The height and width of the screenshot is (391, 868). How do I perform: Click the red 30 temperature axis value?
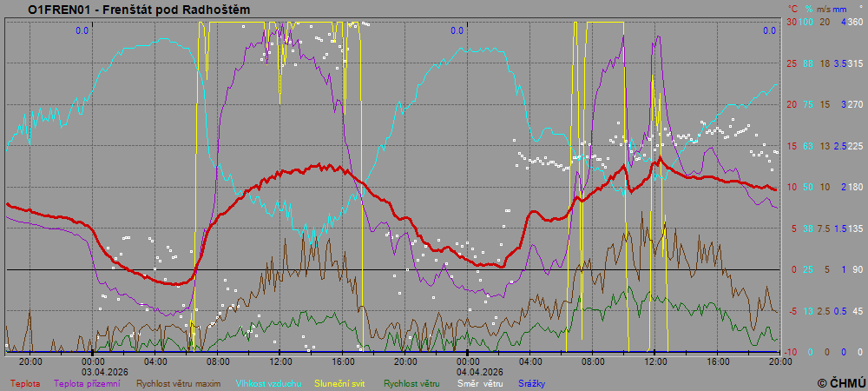(x=792, y=22)
